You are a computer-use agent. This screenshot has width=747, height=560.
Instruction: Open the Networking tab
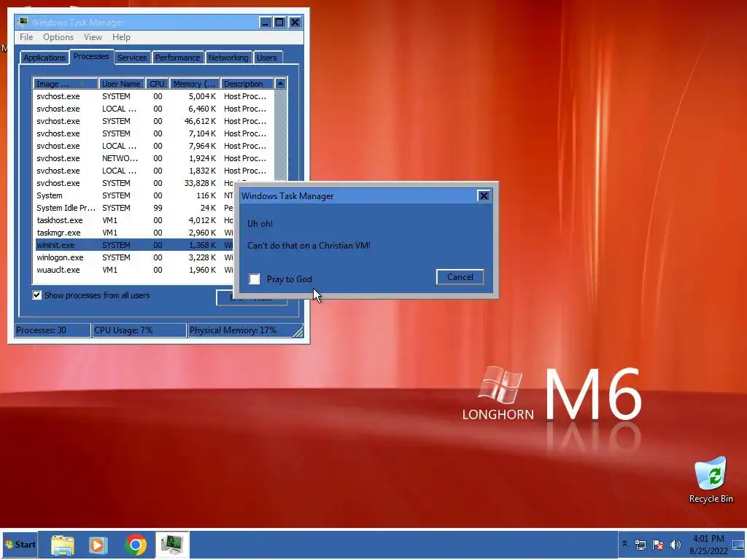coord(228,58)
